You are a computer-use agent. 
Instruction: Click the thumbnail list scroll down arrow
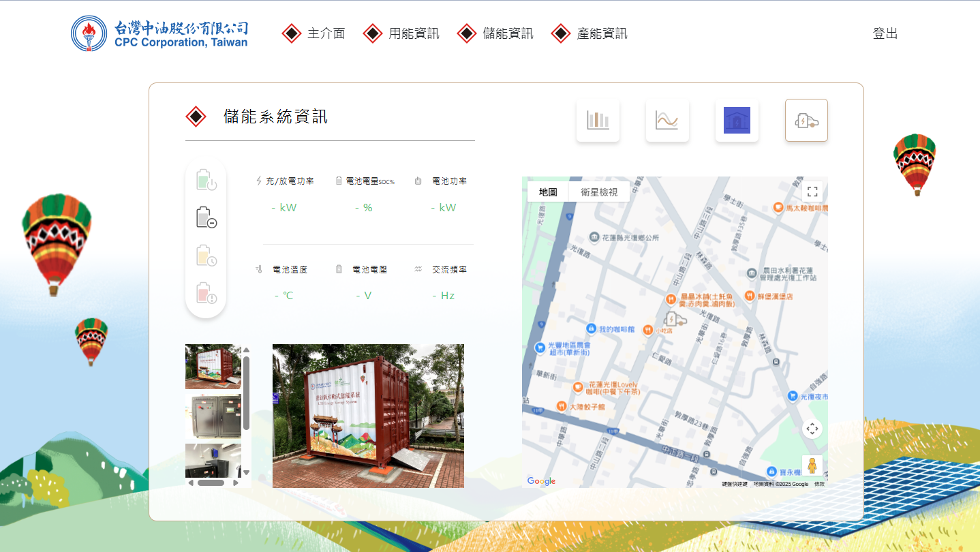point(246,472)
